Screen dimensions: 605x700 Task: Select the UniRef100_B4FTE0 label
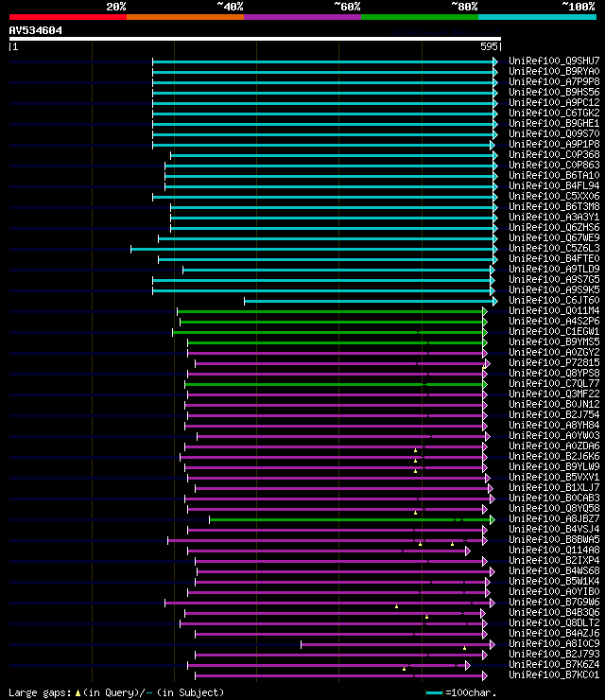(554, 258)
